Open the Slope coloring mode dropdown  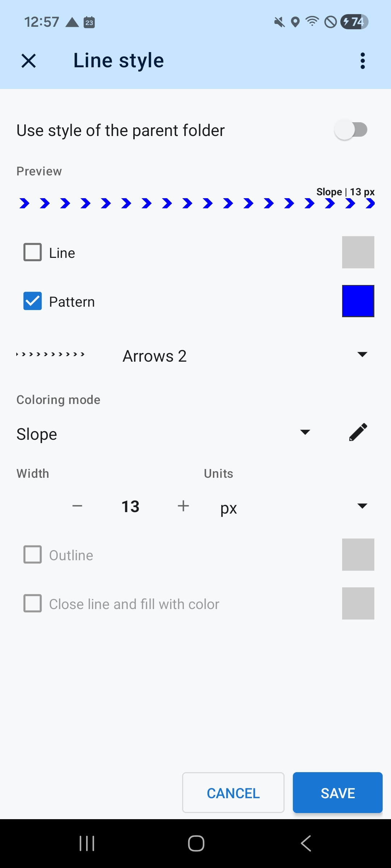point(305,433)
